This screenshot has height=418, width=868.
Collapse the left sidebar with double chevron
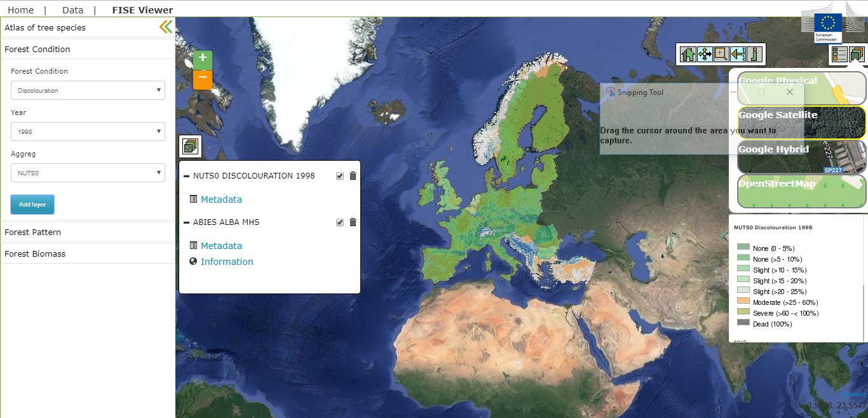pyautogui.click(x=166, y=27)
